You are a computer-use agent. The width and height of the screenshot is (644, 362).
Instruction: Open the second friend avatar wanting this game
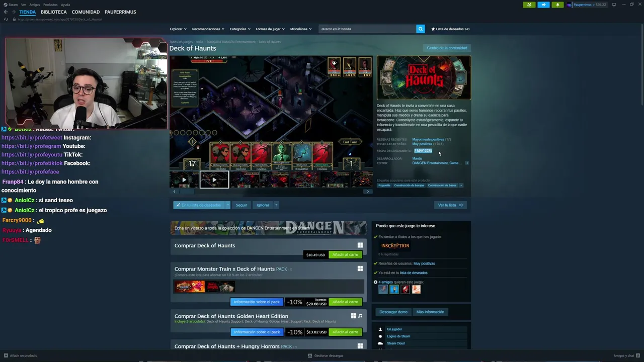point(394,289)
